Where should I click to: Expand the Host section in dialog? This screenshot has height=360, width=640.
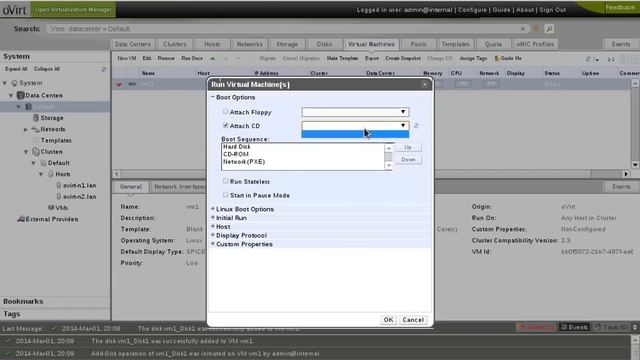coord(213,227)
